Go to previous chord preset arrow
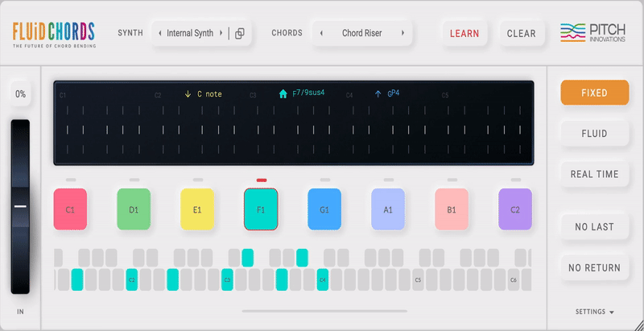The height and width of the screenshot is (331, 644). click(x=321, y=33)
